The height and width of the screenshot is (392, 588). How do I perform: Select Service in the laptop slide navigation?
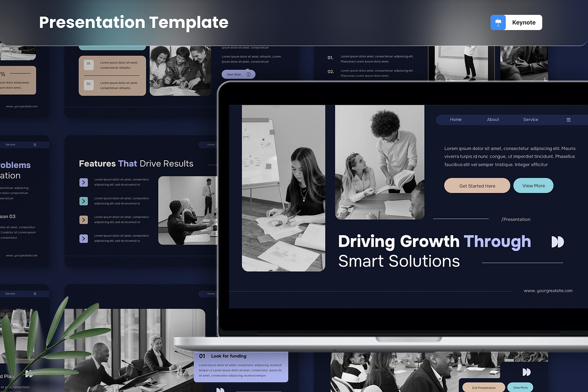pos(531,120)
